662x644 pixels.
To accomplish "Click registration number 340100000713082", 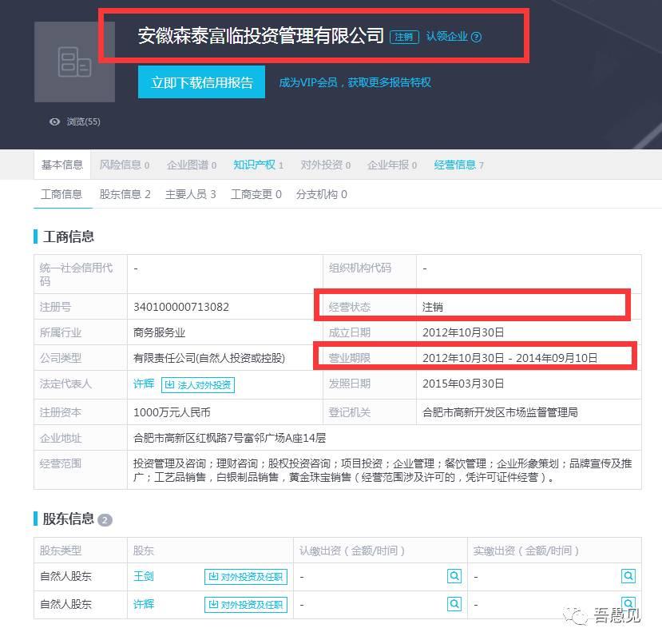I will click(181, 307).
